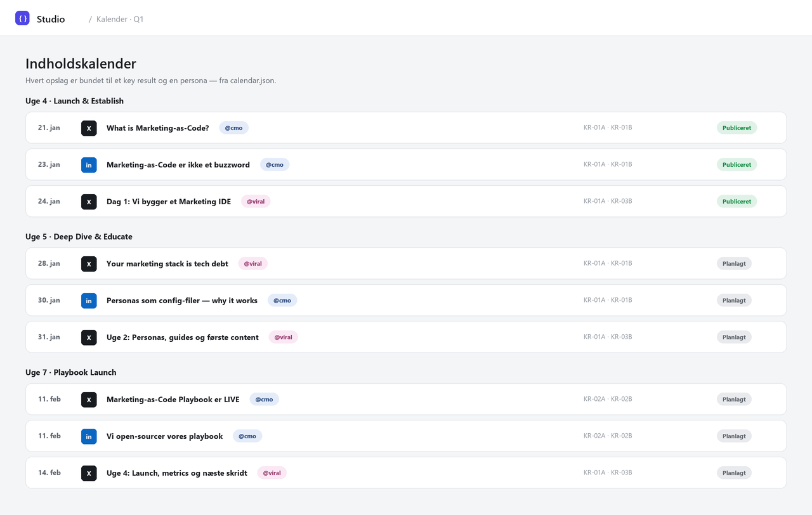Click Planlagt status on 'Uge 2' row
Viewport: 812px width, 515px height.
[x=735, y=337]
